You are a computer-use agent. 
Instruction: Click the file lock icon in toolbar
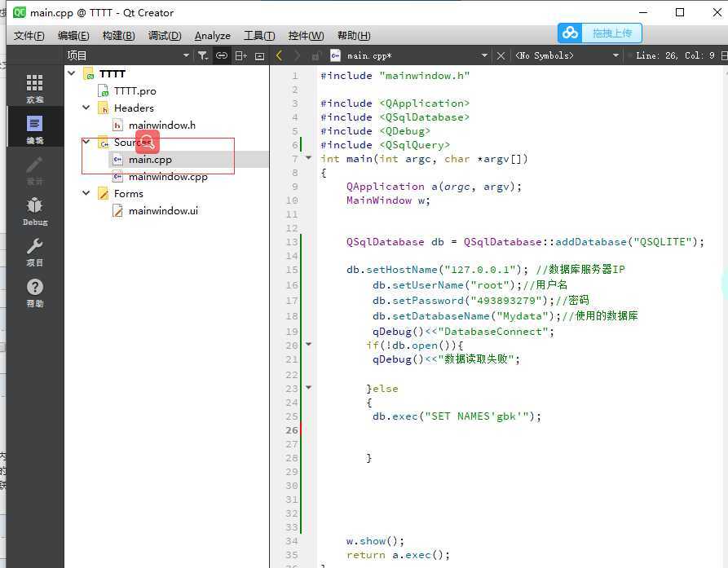pos(316,55)
